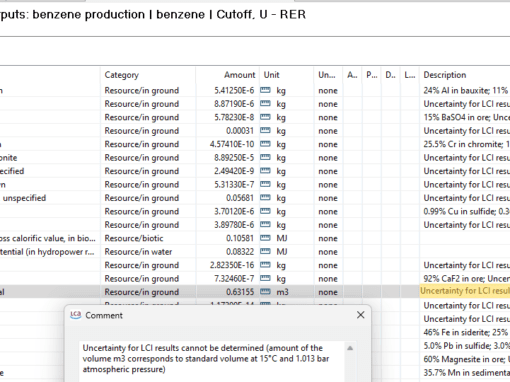Click unit icon in the 8.87190E-6 row
This screenshot has height=382, width=510.
point(265,104)
